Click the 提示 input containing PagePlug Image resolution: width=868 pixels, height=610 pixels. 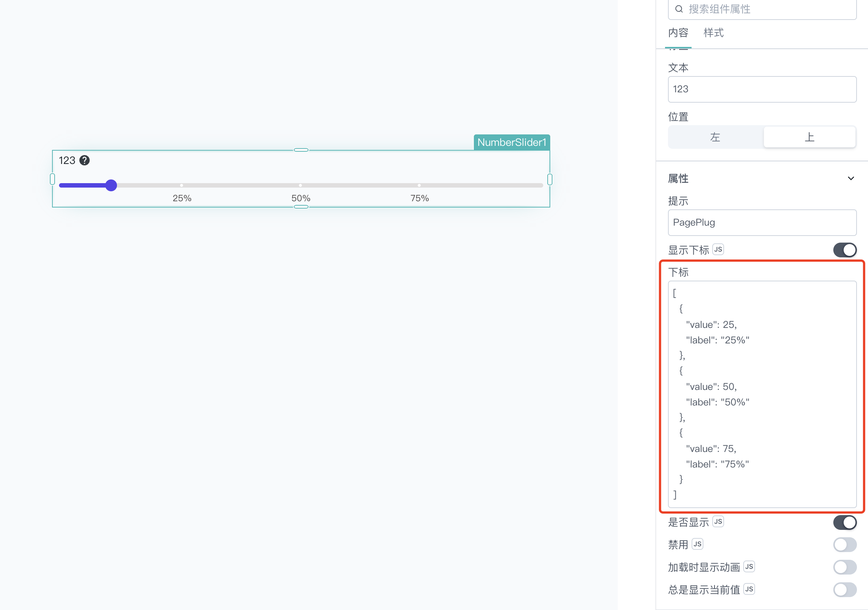coord(762,222)
